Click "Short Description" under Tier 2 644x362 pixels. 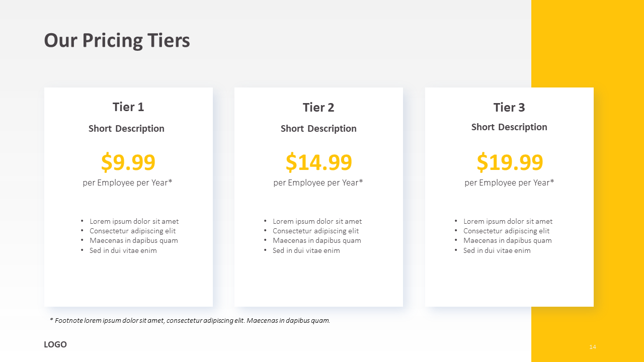(318, 129)
